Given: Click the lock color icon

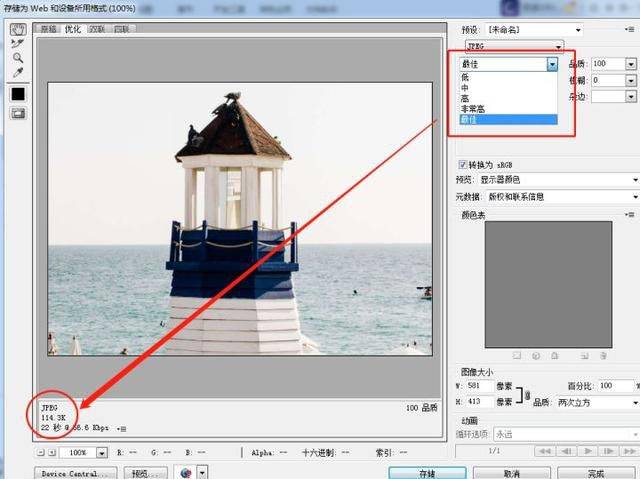Looking at the screenshot, I should click(555, 356).
